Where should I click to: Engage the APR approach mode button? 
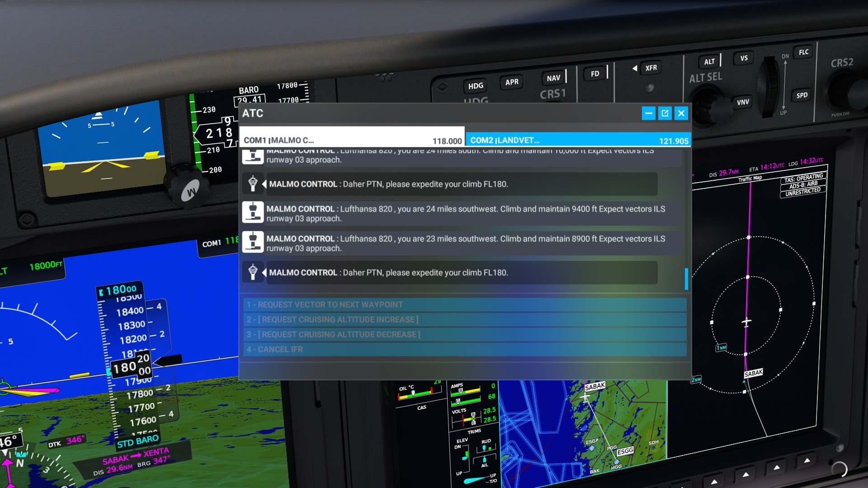click(512, 82)
